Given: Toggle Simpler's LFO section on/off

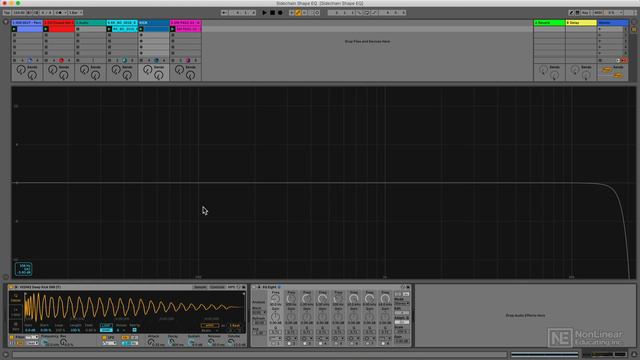Looking at the screenshot, I should point(104,338).
